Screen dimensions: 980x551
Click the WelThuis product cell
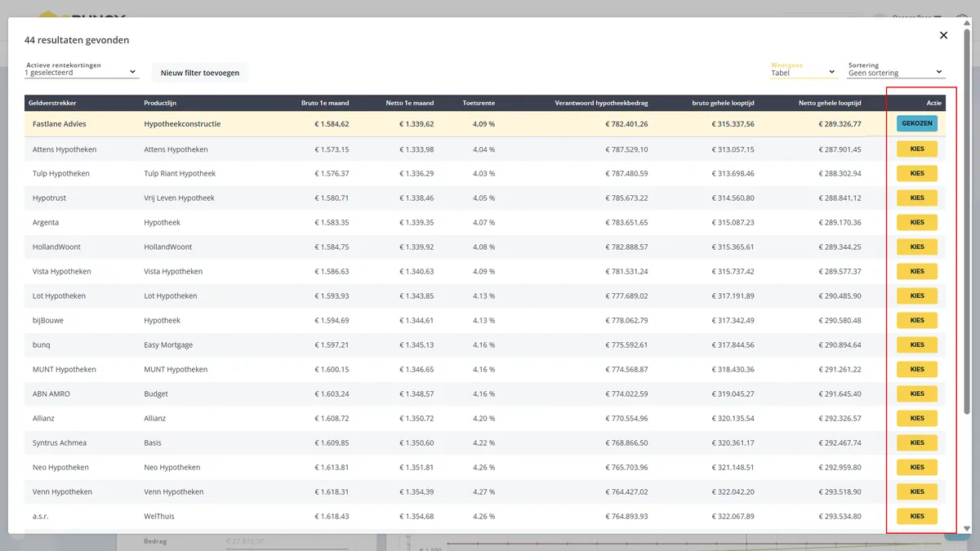coord(159,516)
